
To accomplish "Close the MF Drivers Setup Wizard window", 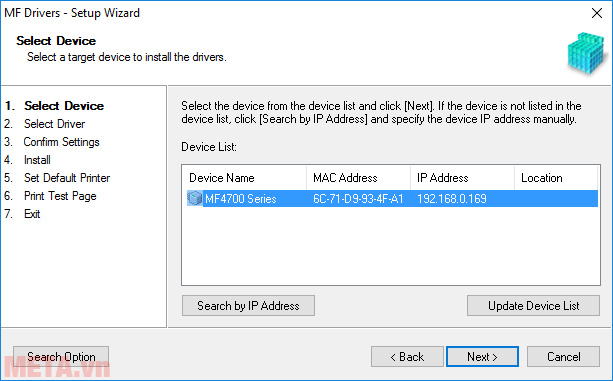I will (x=597, y=13).
